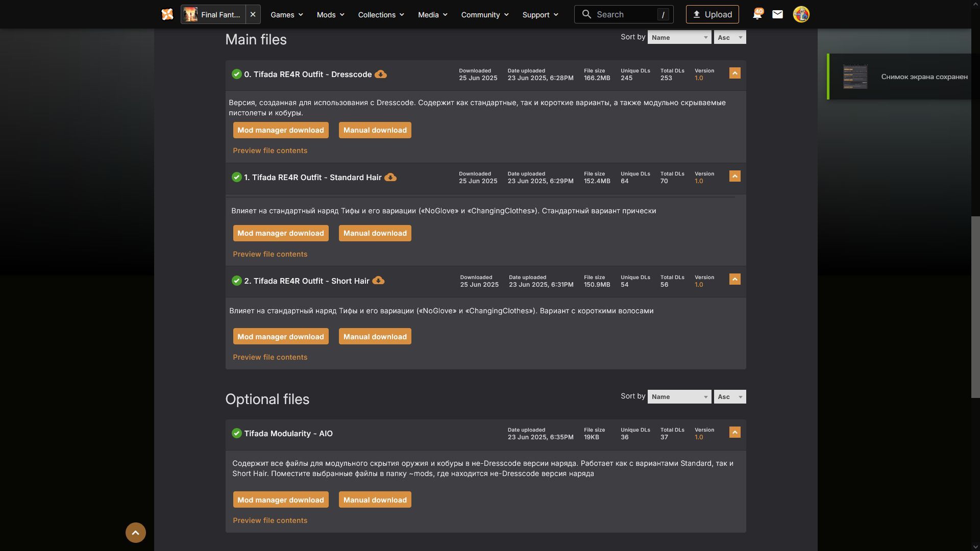The image size is (980, 551).
Task: Click Mod manager download for Tifada Modularity
Action: [x=281, y=499]
